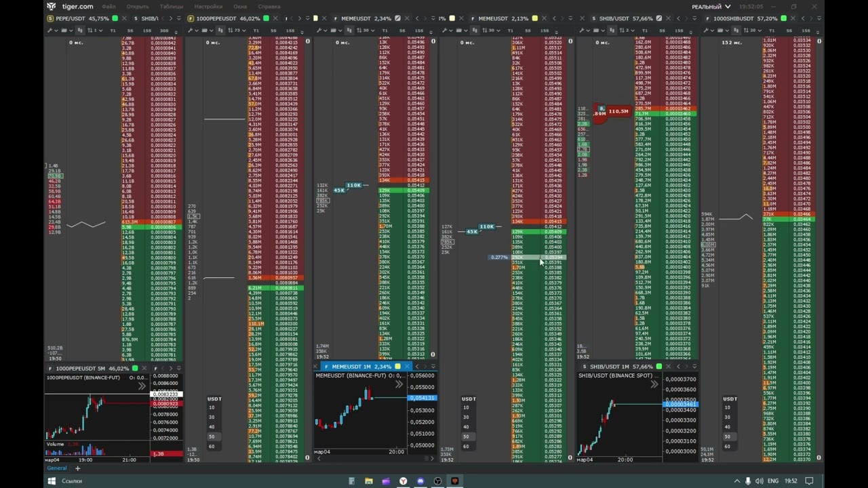This screenshot has height=488, width=868.
Task: Expand the 1000PEPEUSDT chart info chevrons
Action: pyautogui.click(x=141, y=386)
